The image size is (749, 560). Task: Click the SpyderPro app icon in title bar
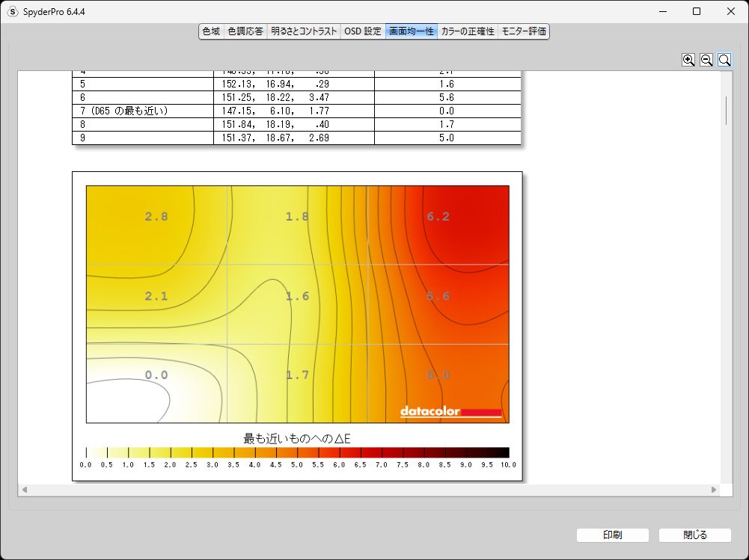point(13,11)
